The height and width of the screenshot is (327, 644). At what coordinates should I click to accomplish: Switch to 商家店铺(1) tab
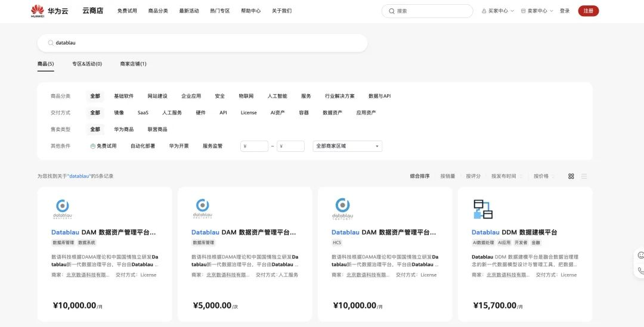[133, 64]
